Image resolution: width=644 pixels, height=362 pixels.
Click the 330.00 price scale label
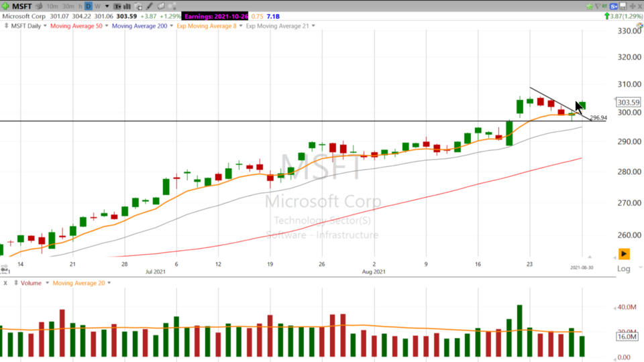pos(629,32)
